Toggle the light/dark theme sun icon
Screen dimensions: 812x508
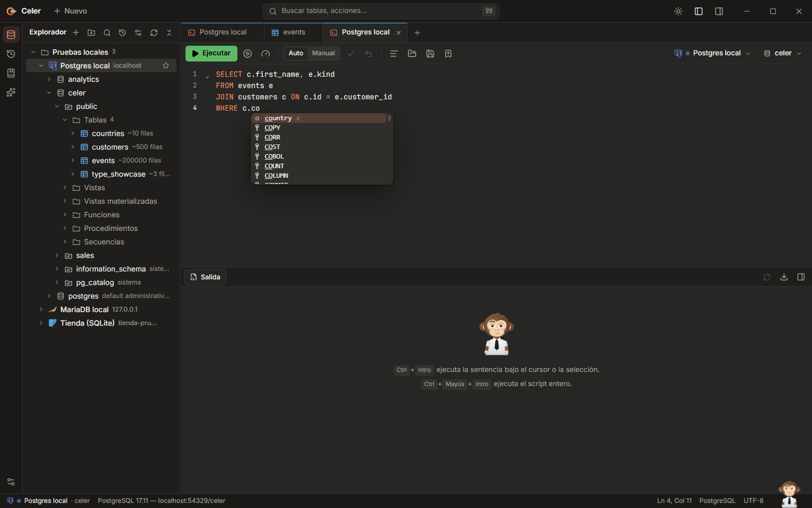pyautogui.click(x=678, y=11)
